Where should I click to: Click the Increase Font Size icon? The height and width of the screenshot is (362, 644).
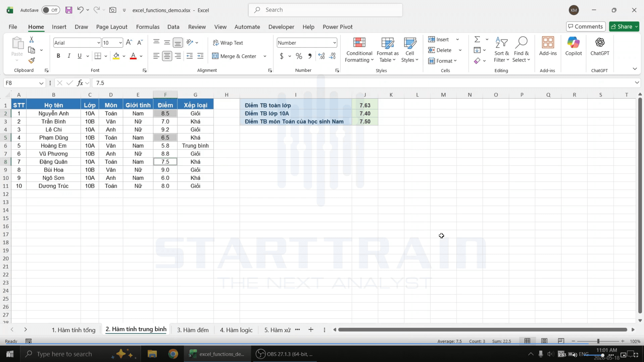(x=129, y=43)
